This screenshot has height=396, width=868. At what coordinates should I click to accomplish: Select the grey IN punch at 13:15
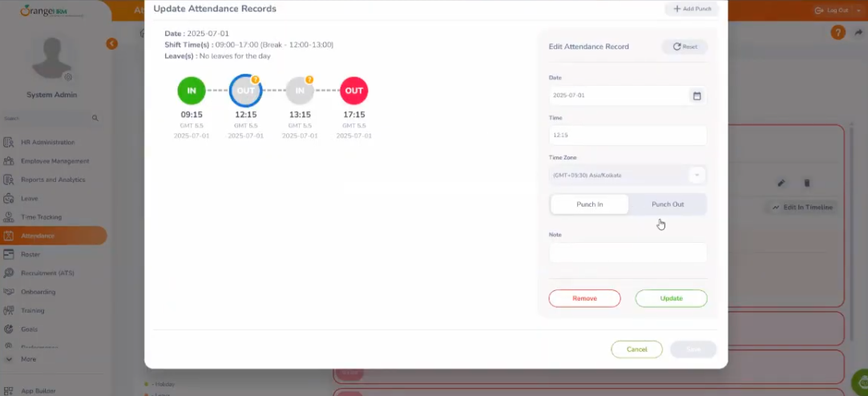(300, 91)
